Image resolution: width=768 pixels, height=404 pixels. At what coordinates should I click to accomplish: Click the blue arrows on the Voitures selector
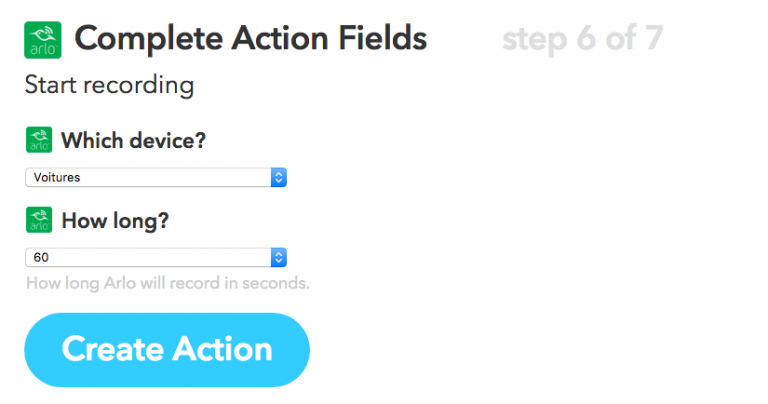pyautogui.click(x=279, y=177)
